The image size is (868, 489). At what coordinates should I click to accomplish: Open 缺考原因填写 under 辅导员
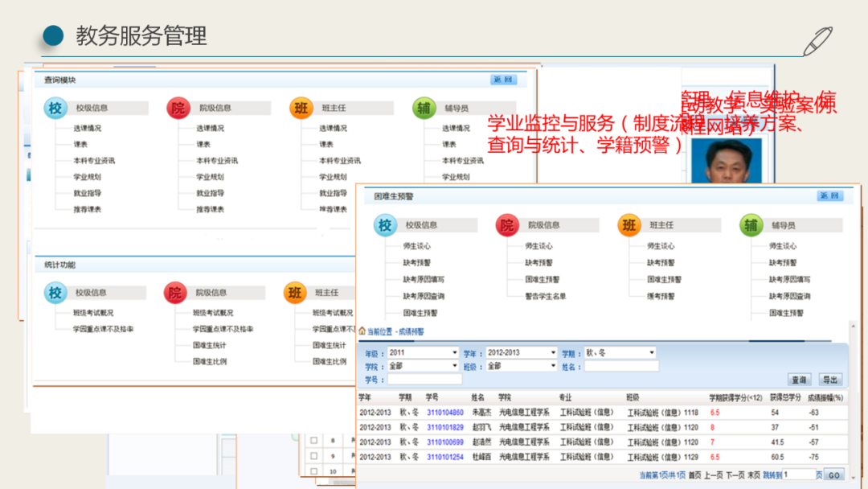[789, 280]
